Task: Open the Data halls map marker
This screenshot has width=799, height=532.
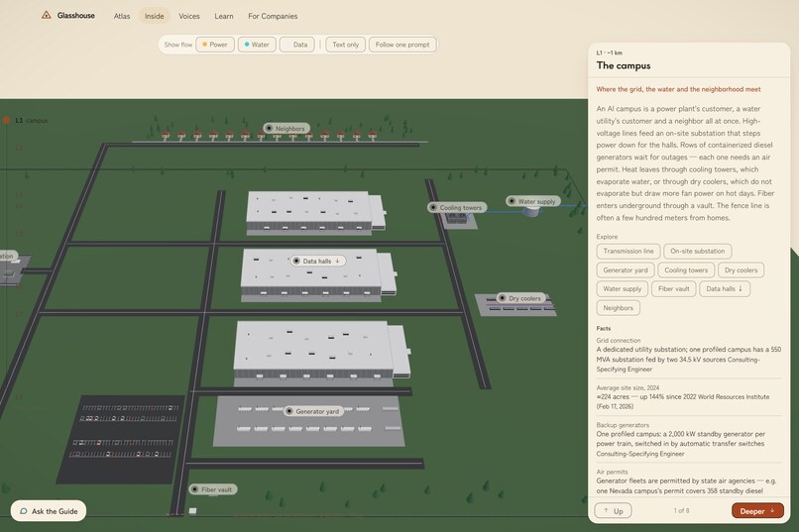Action: (x=318, y=261)
